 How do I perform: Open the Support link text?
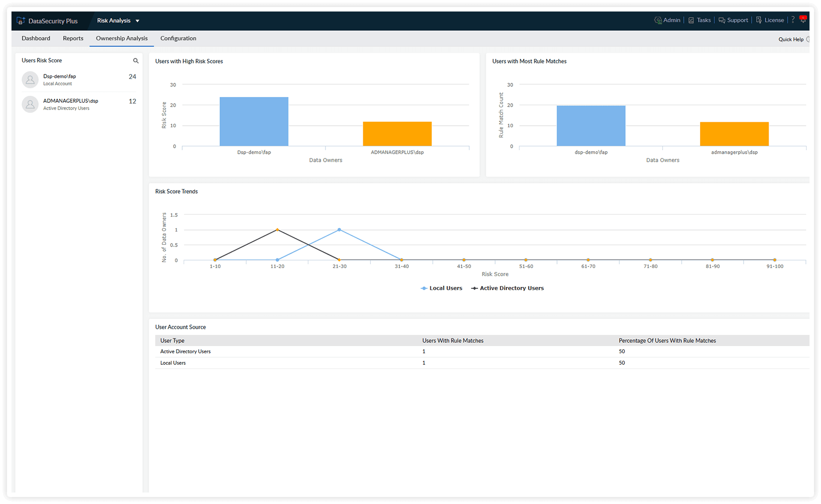coord(738,20)
